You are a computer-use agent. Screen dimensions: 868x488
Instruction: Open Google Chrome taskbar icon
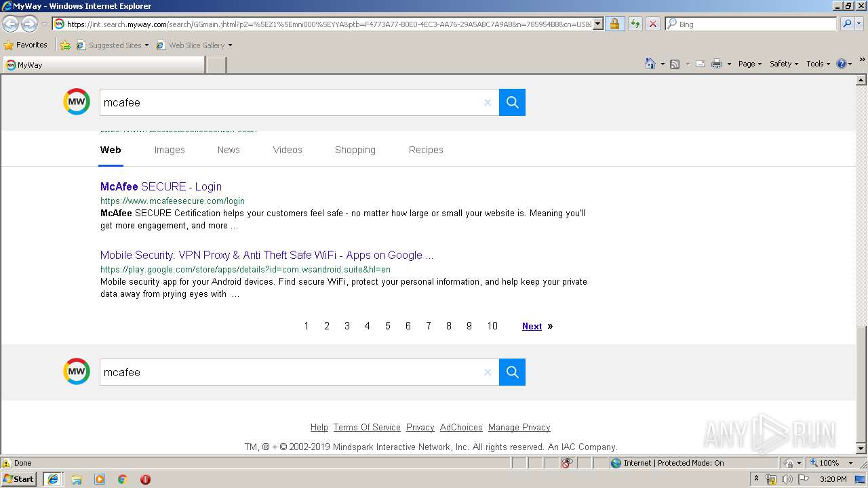123,479
